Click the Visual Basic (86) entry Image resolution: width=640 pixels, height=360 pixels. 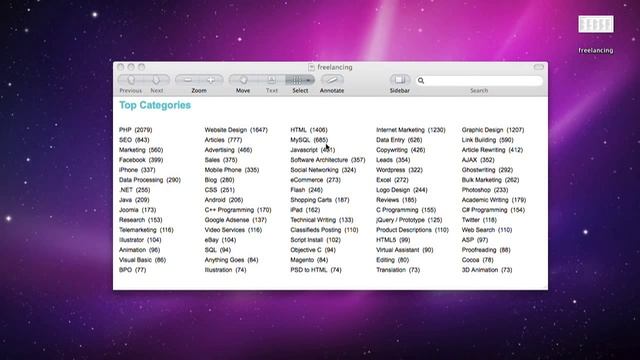click(142, 260)
